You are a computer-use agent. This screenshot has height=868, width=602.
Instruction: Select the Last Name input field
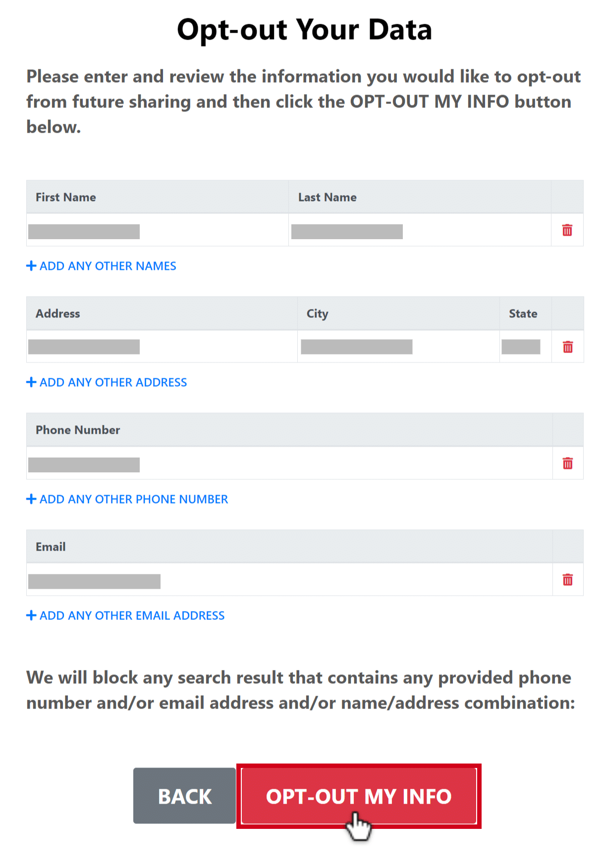[x=347, y=232]
